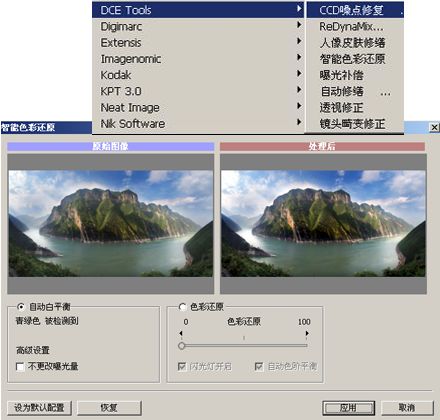Click the 恢复 restore button
Image resolution: width=440 pixels, height=420 pixels.
109,408
